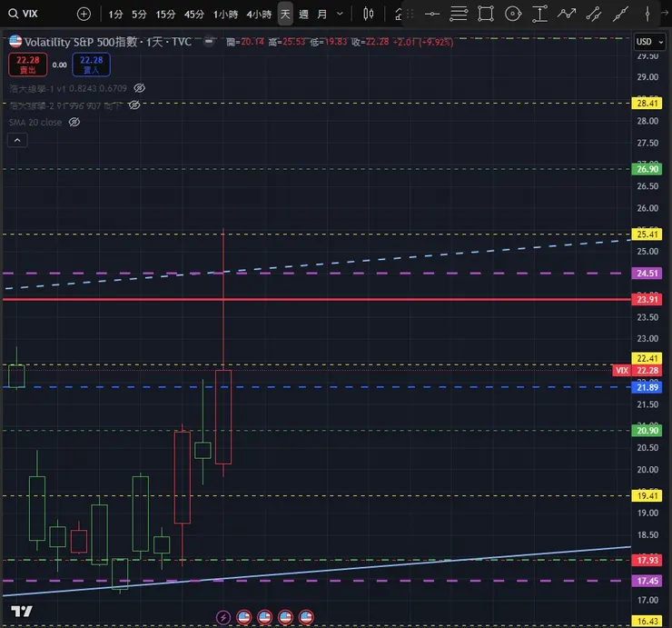672x628 pixels.
Task: Click the SMA 20 close indicator label
Action: pos(35,123)
